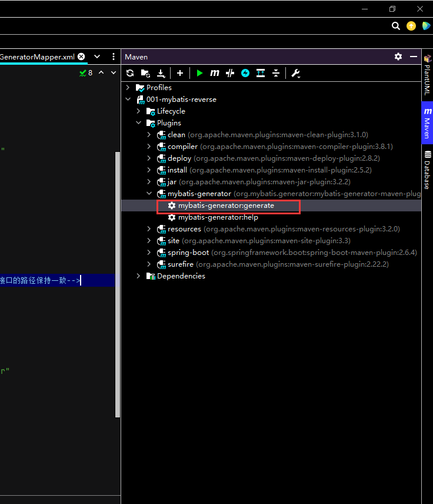Collapse the mybatis-generator plugin node
The image size is (433, 504).
tap(149, 194)
